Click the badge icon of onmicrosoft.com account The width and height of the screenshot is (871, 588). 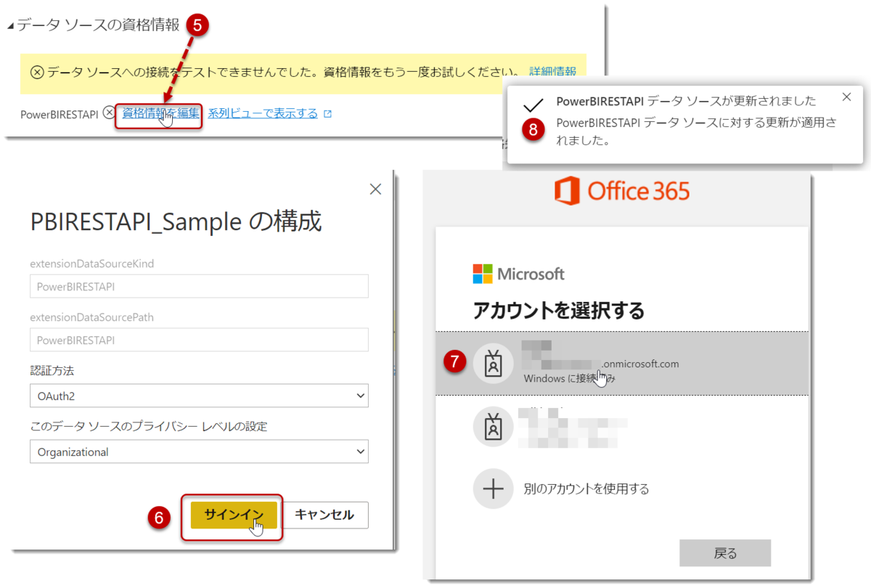click(494, 364)
